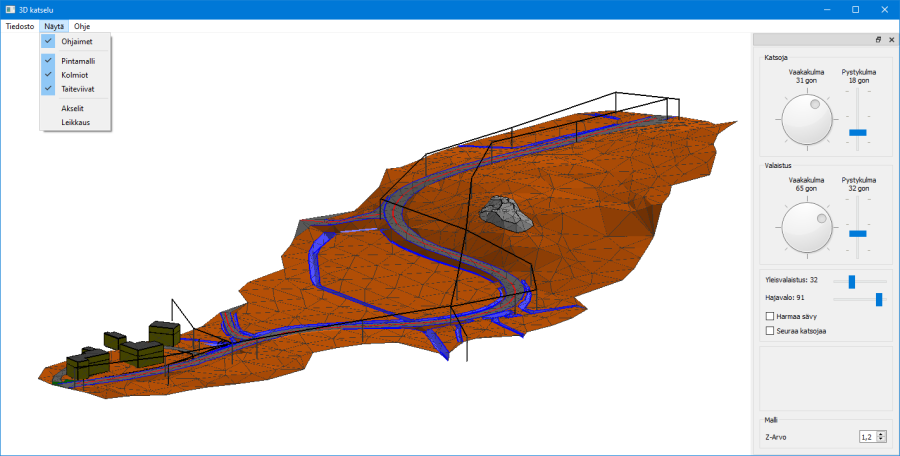
Task: Open the Tiedosto menu
Action: 20,26
